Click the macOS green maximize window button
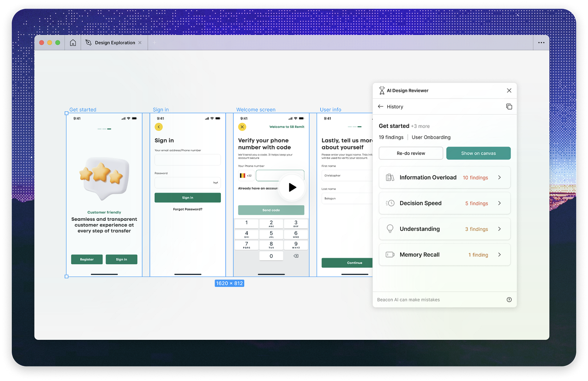The height and width of the screenshot is (381, 588). pyautogui.click(x=58, y=43)
